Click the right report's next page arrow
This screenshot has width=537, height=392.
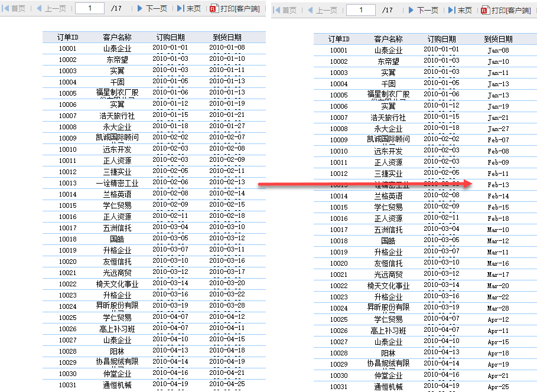click(411, 10)
